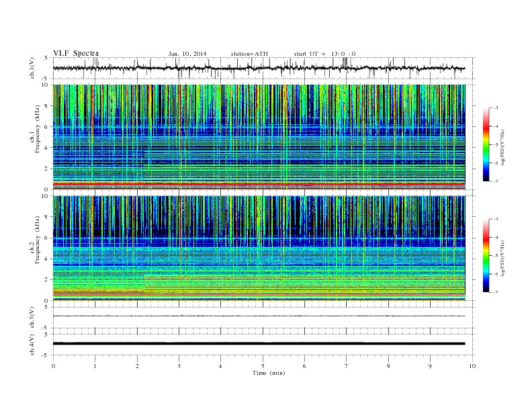
Task: Click time axis tick label "7"
Action: coord(347,366)
